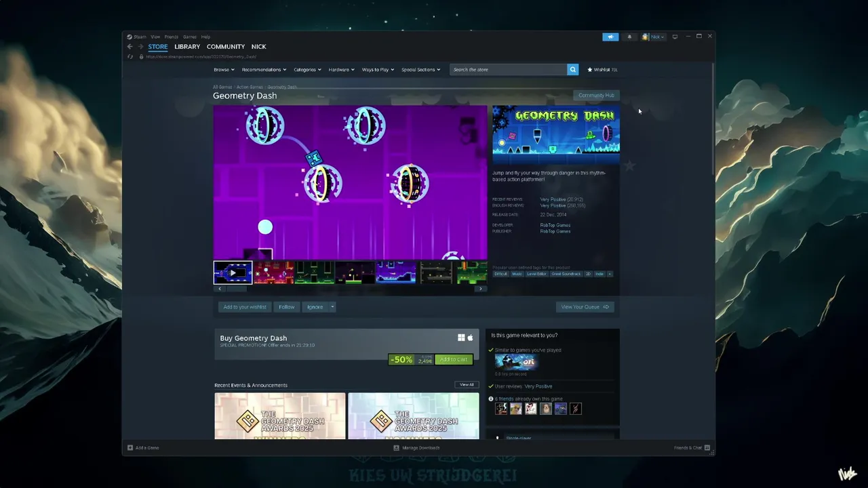Open the Friends & Chat icon

pyautogui.click(x=707, y=447)
